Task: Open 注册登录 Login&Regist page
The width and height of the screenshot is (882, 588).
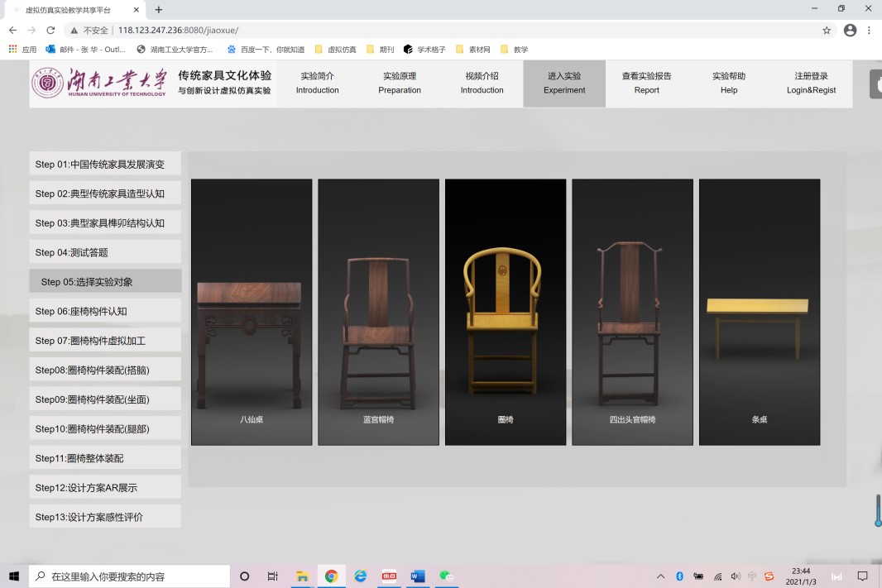Action: pos(811,83)
